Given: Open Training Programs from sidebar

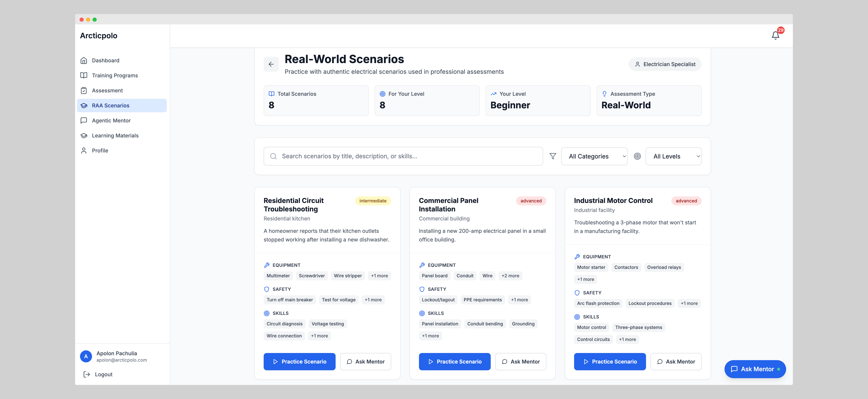Looking at the screenshot, I should click(122, 75).
